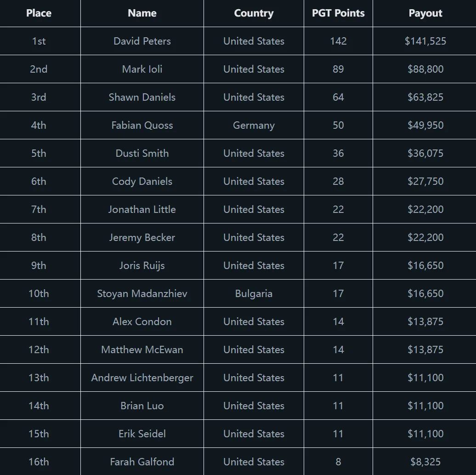Select the $141,525 payout cell
The height and width of the screenshot is (475, 476).
(x=425, y=41)
